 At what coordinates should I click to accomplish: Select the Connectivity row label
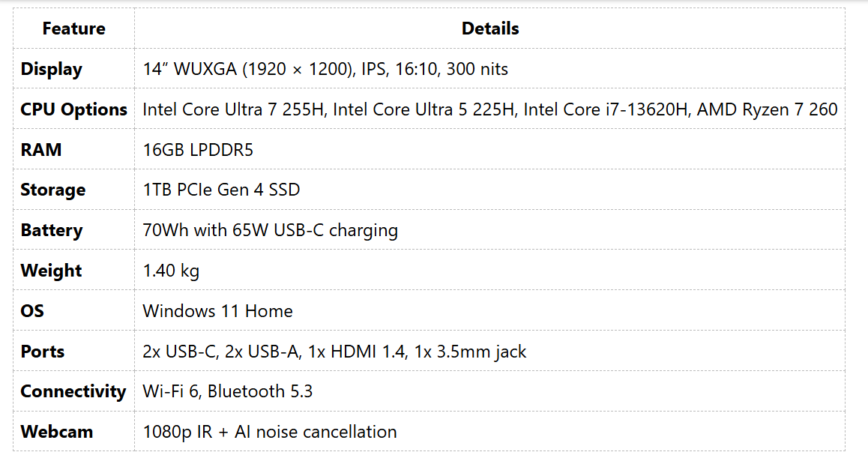73,391
